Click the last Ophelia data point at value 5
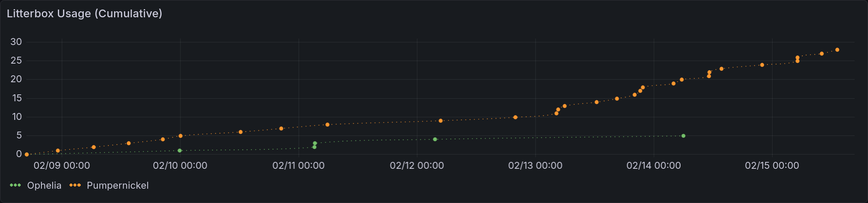Screen dimensions: 868x203 [683, 136]
